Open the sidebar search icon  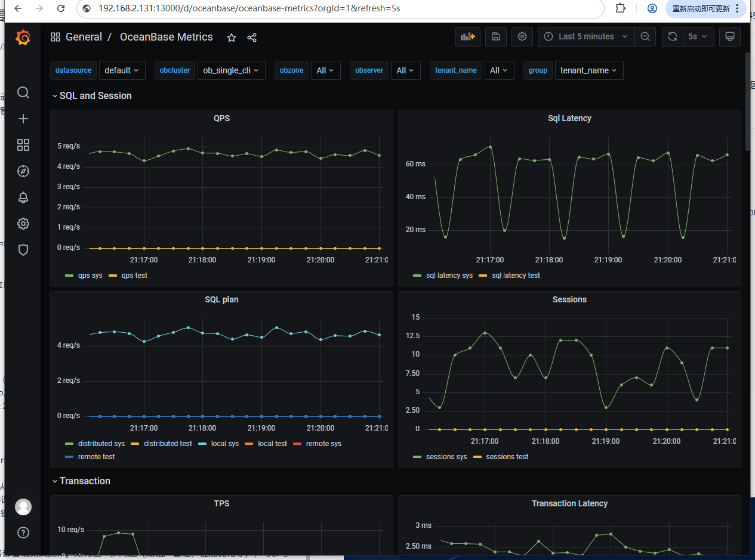pos(23,92)
